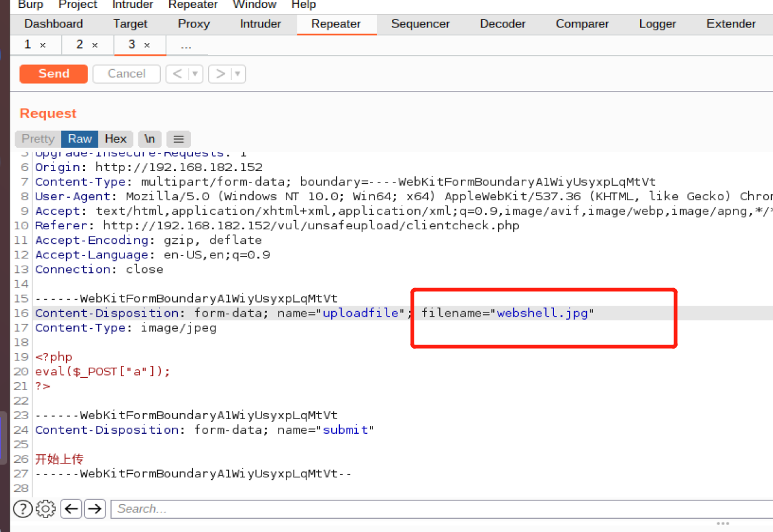
Task: Click the filename value webshell.jpg
Action: coord(542,313)
